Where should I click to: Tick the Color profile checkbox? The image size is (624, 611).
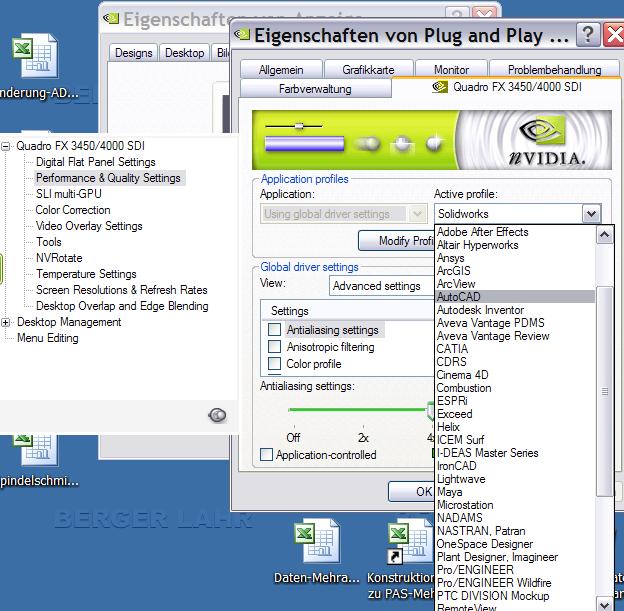pos(274,363)
